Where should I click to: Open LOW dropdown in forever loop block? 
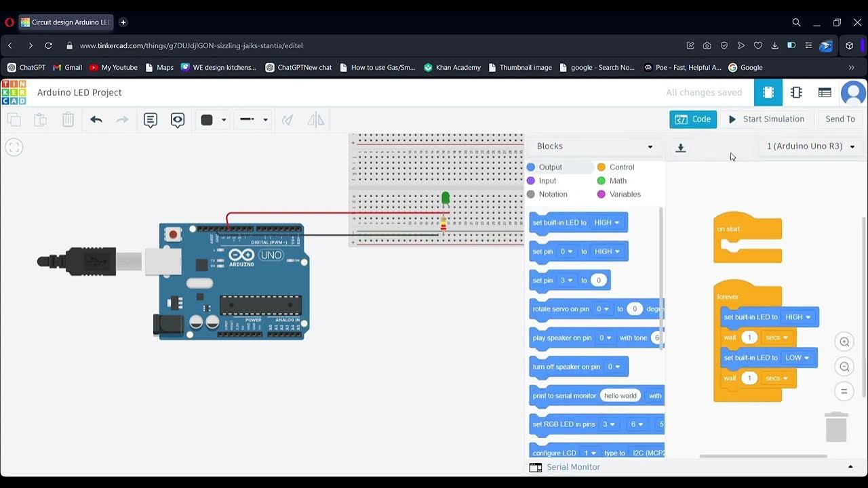797,358
